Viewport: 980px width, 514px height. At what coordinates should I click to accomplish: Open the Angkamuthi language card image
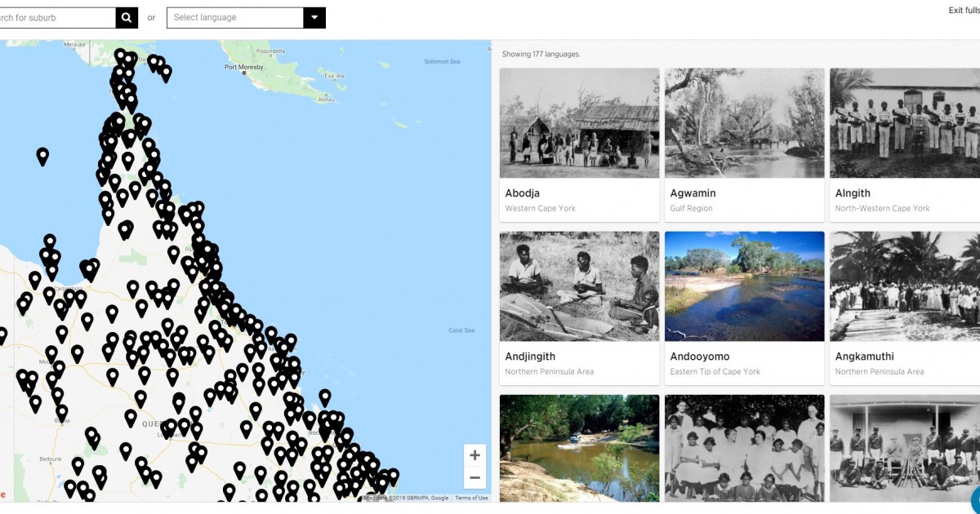(905, 286)
